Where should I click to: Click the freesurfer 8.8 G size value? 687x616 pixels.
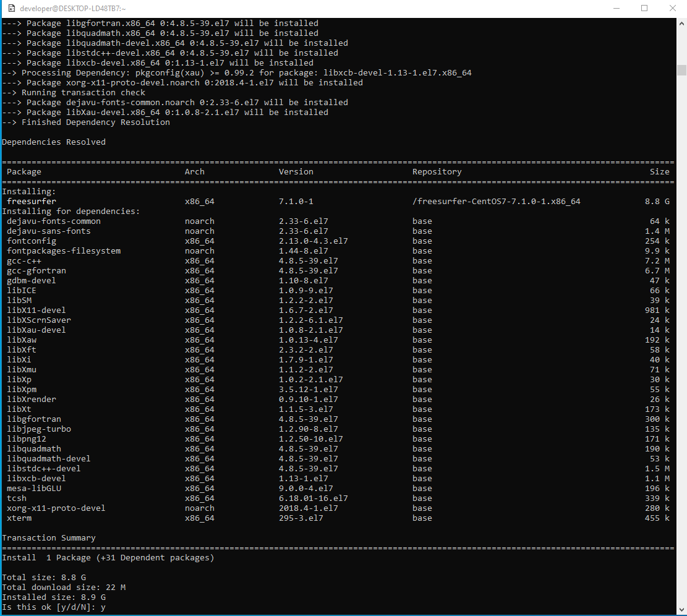pos(657,202)
